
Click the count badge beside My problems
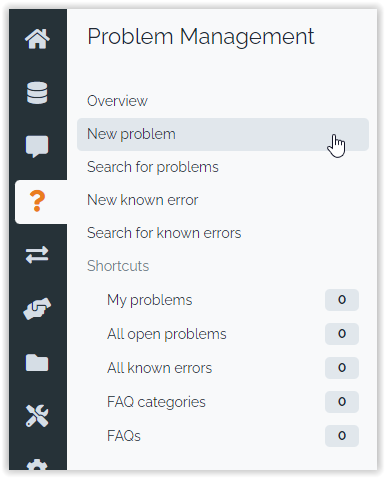point(342,300)
